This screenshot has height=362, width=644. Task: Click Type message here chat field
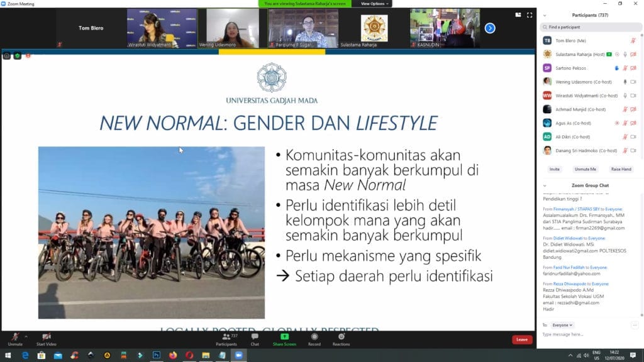[x=590, y=334]
